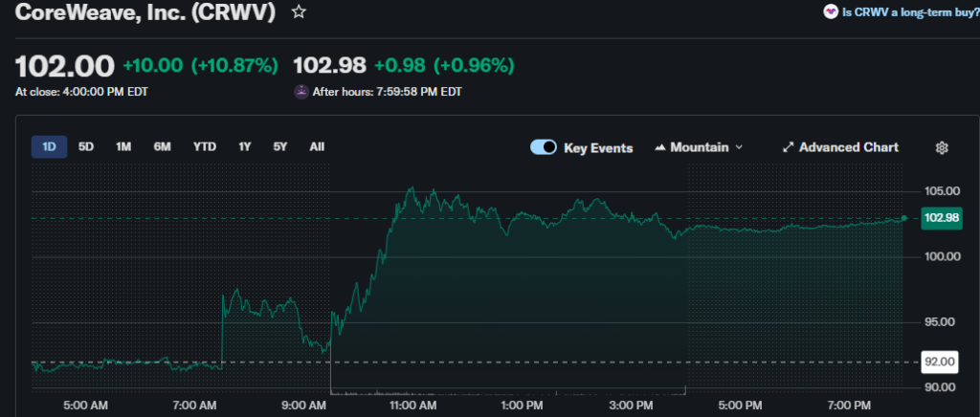Click the star icon to follow CRWV
This screenshot has width=980, height=417.
(x=300, y=12)
